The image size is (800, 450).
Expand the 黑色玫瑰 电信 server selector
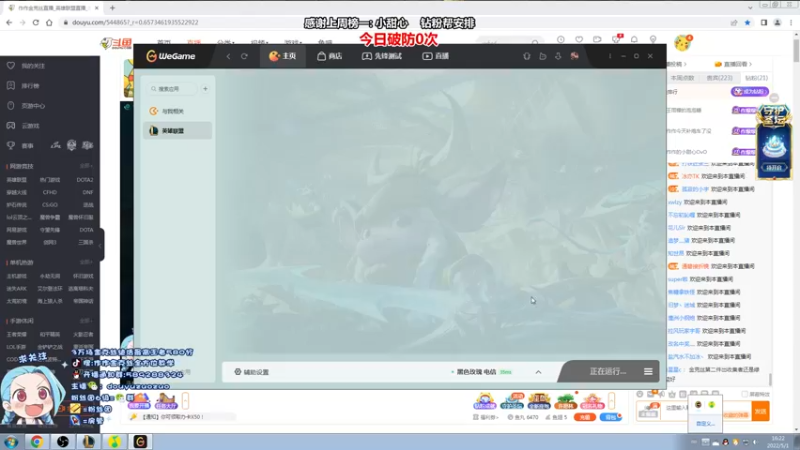pyautogui.click(x=538, y=372)
